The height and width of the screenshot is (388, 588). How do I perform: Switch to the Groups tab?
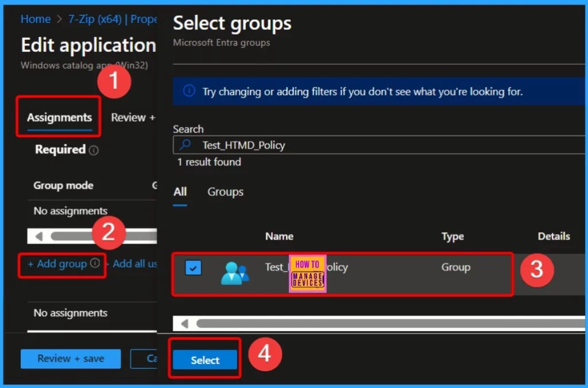click(x=225, y=192)
